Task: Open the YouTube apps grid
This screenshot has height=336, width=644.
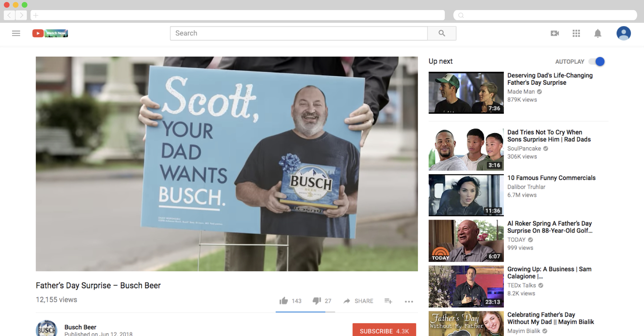Action: click(576, 33)
